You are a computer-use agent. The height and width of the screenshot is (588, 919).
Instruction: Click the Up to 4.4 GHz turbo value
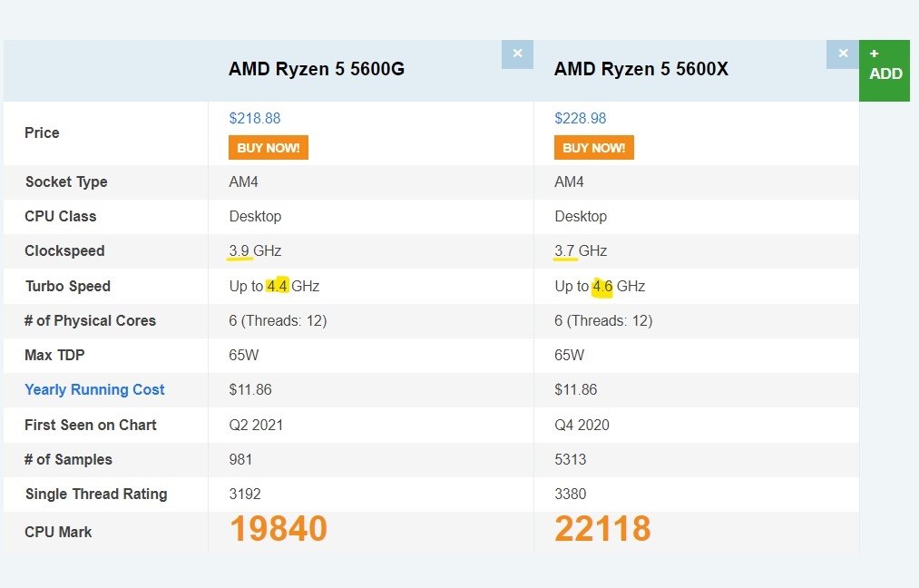[x=274, y=286]
